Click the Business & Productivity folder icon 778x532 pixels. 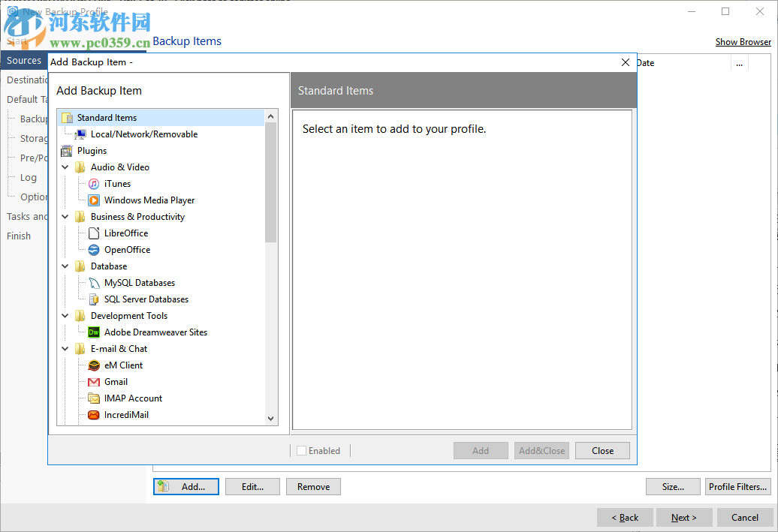(80, 217)
